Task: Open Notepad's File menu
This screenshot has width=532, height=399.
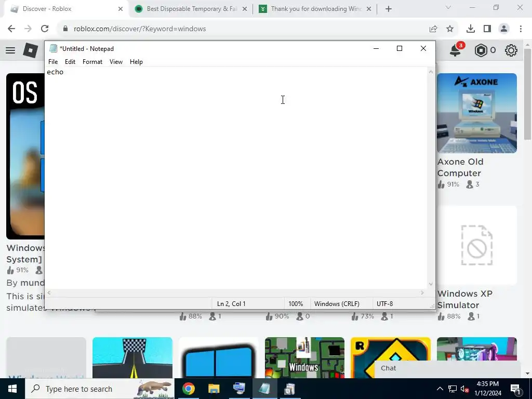Action: 53,62
